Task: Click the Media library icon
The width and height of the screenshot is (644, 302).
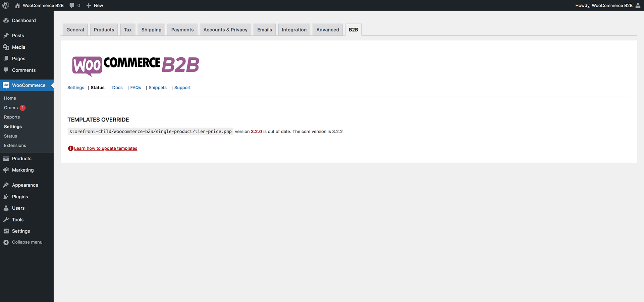Action: coord(6,47)
